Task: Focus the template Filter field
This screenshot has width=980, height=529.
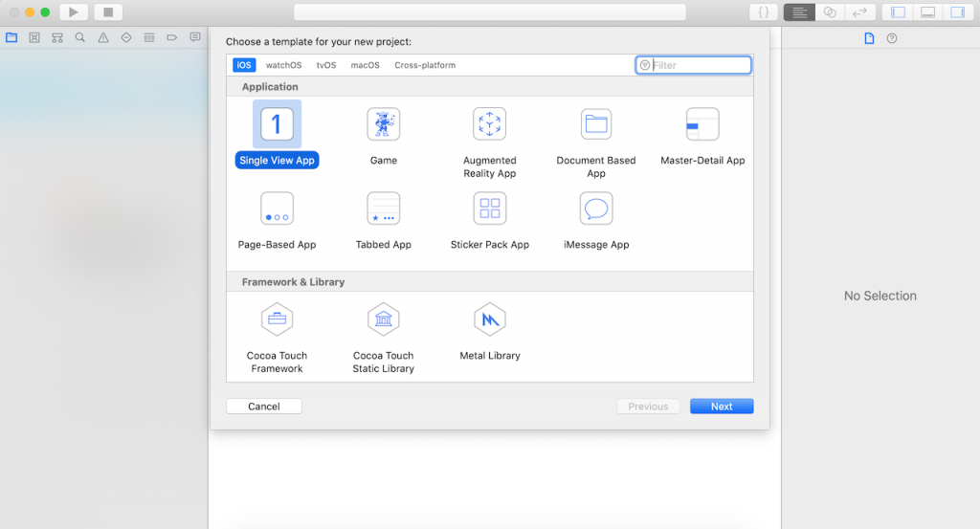Action: 693,65
